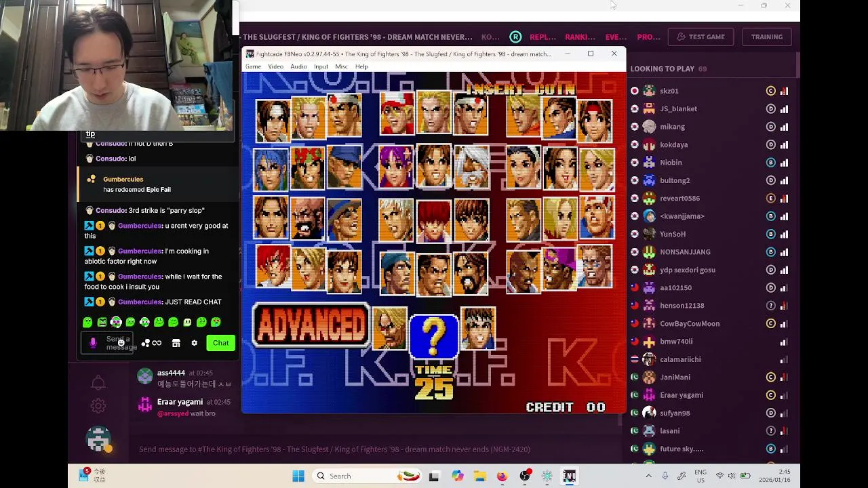This screenshot has height=488, width=868.
Task: Open Fightcade settings gear in sidebar
Action: click(98, 406)
